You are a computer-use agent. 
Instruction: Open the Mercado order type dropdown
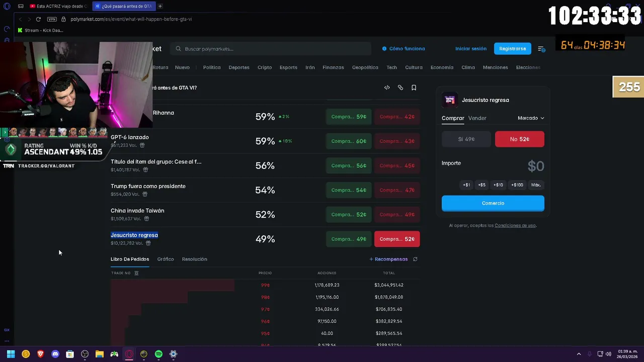(x=531, y=118)
